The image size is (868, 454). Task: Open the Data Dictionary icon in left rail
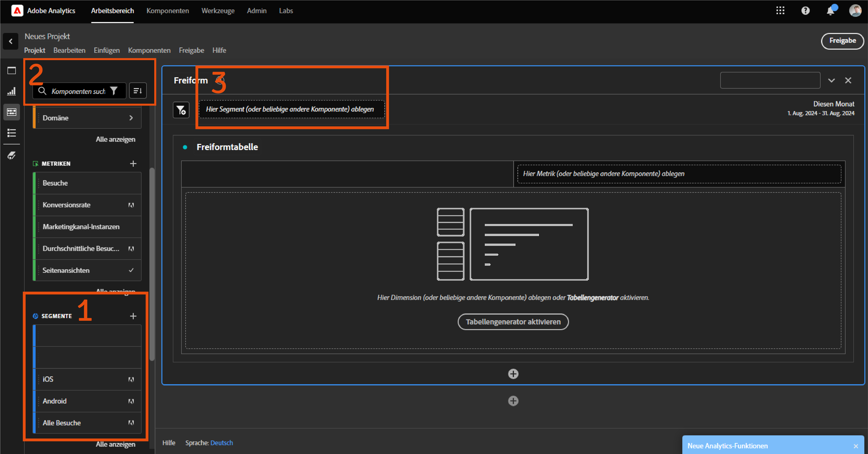pyautogui.click(x=11, y=156)
